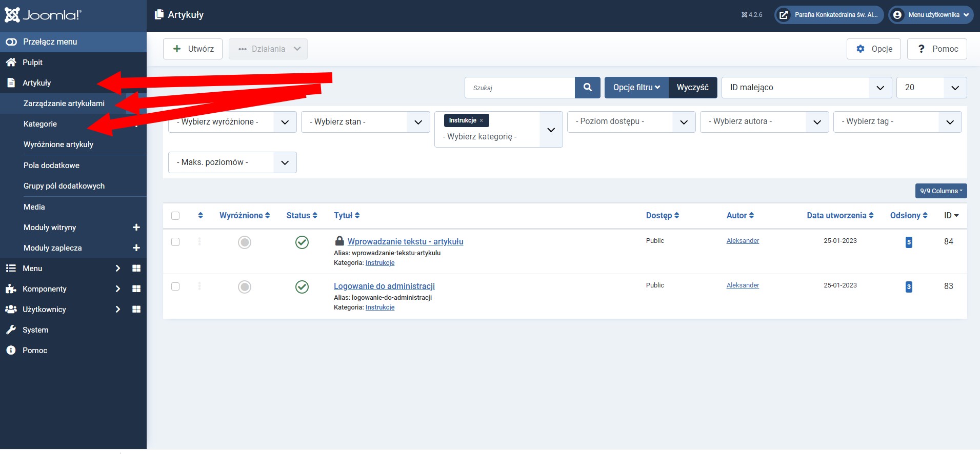Viewport: 980px width, 454px height.
Task: Select checkbox for Logowanie do administracji
Action: tap(175, 286)
